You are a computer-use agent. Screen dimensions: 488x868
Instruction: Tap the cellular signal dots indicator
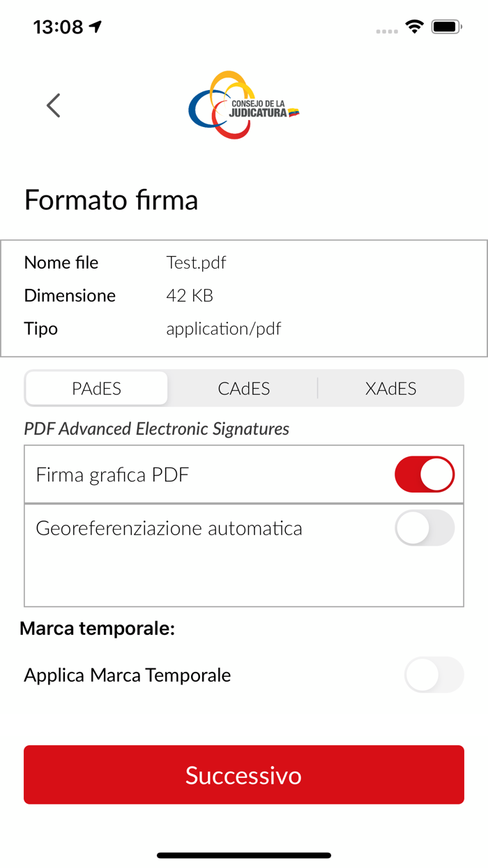(386, 31)
